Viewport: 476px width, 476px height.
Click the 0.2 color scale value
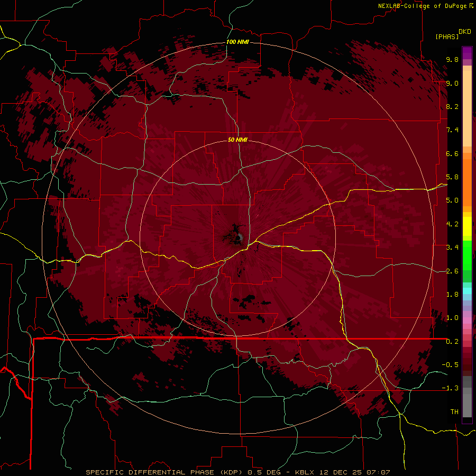tap(452, 342)
